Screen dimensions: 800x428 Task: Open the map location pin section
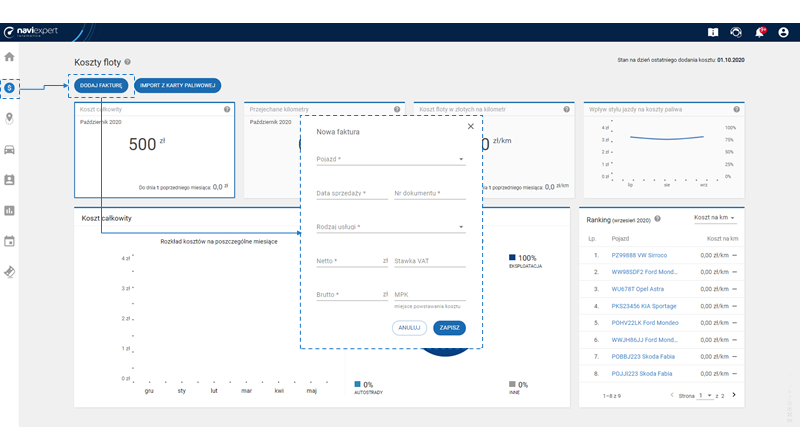(x=10, y=118)
